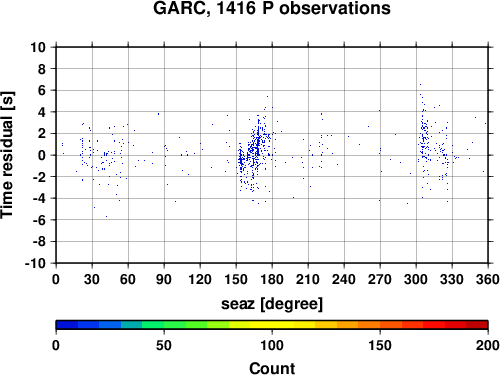
Task: Click the "seaz [degree]" x-axis label
Action: (x=272, y=304)
